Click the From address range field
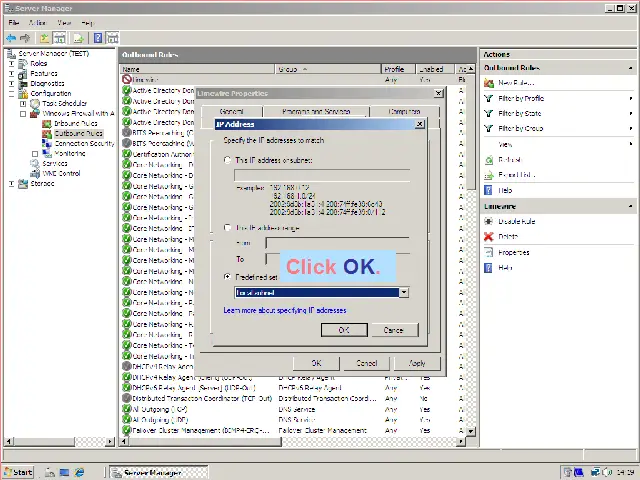The height and width of the screenshot is (480, 640). pos(337,243)
